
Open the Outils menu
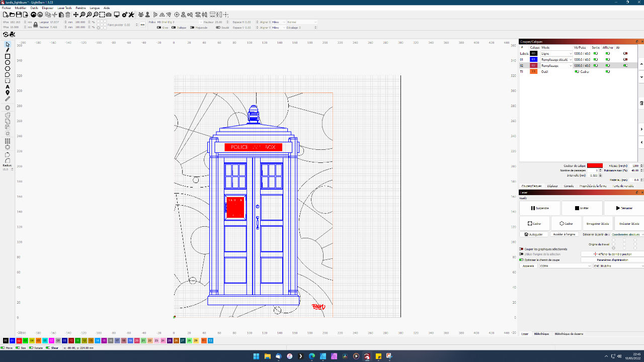(x=34, y=8)
